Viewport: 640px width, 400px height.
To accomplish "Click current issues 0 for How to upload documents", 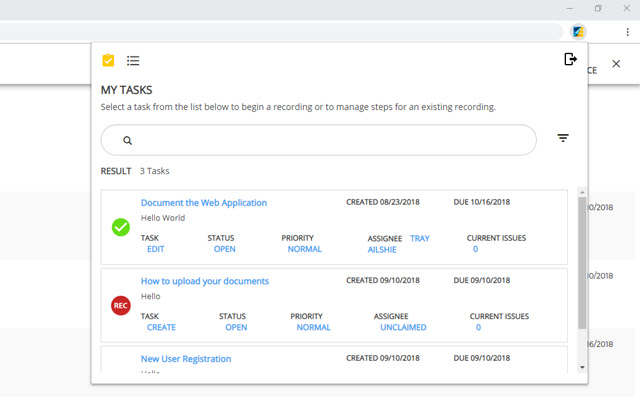I will coord(478,327).
